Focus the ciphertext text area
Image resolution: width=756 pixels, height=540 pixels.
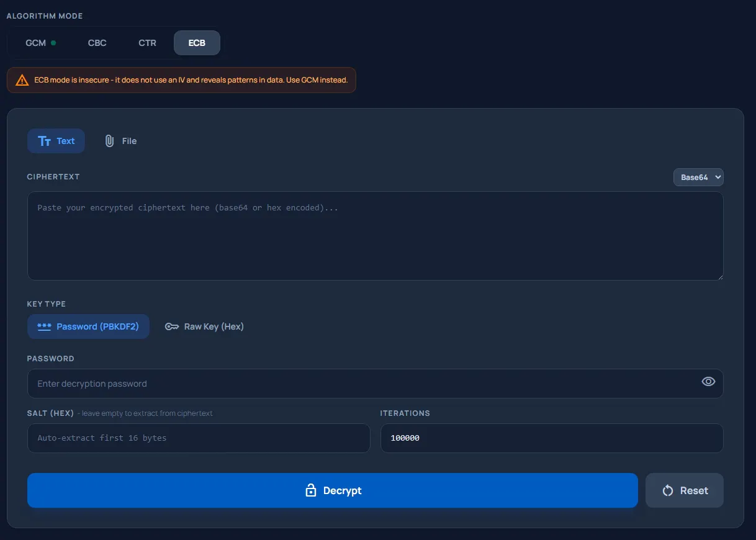376,236
